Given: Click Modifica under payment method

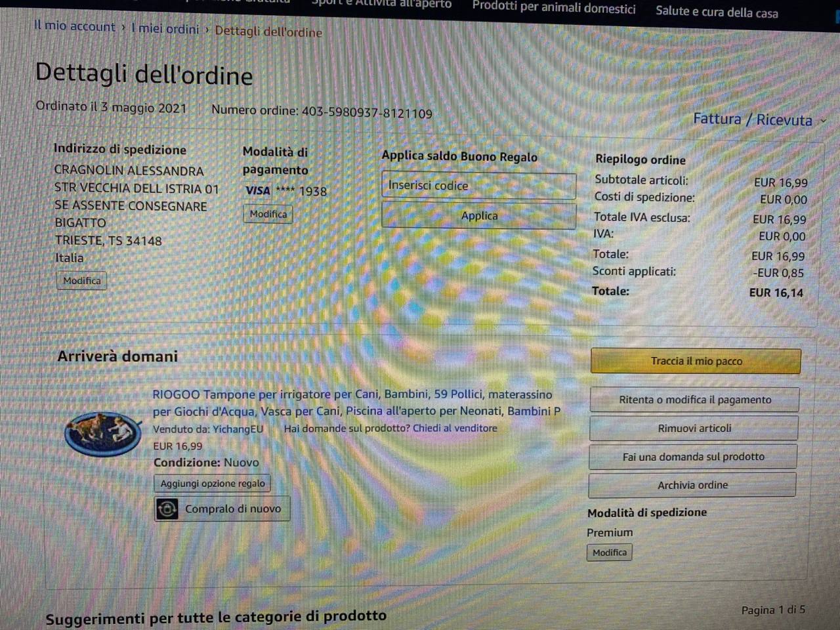Looking at the screenshot, I should click(x=268, y=214).
